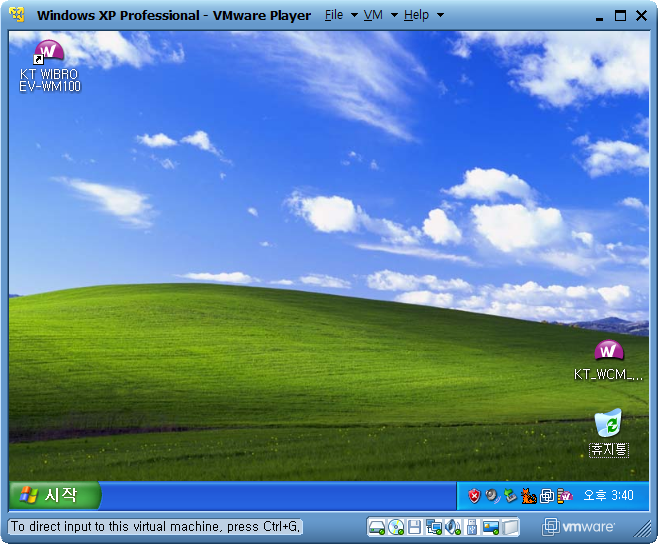Image resolution: width=658 pixels, height=544 pixels.
Task: Select the Recycle Bin (휴지통) icon
Action: (x=608, y=433)
